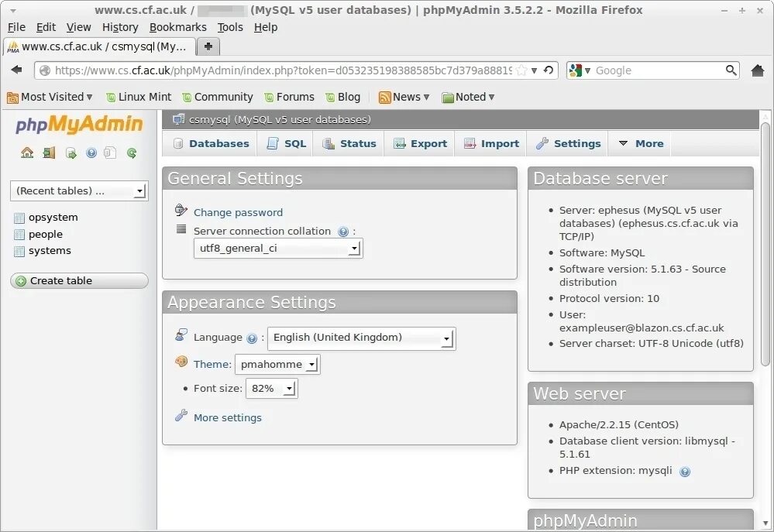
Task: Open help icon next to Language
Action: coord(252,338)
